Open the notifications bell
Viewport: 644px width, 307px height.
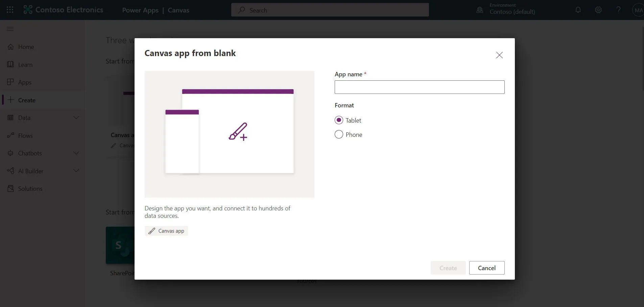(578, 10)
